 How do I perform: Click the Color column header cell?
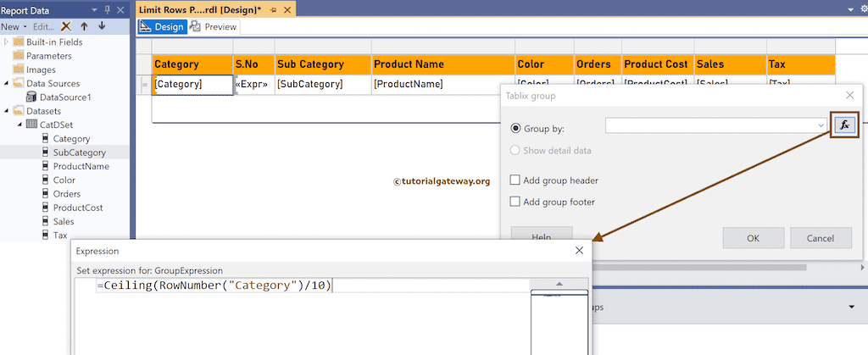click(x=544, y=64)
